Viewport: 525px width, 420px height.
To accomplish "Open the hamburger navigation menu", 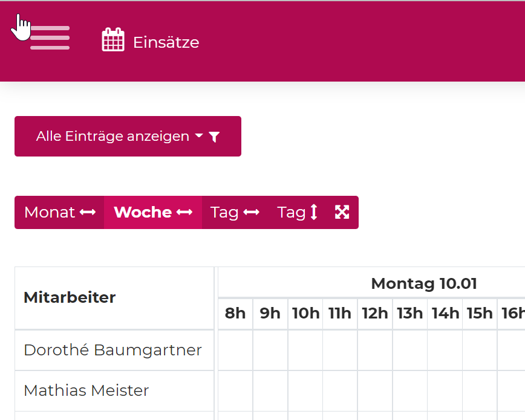I will (x=50, y=38).
